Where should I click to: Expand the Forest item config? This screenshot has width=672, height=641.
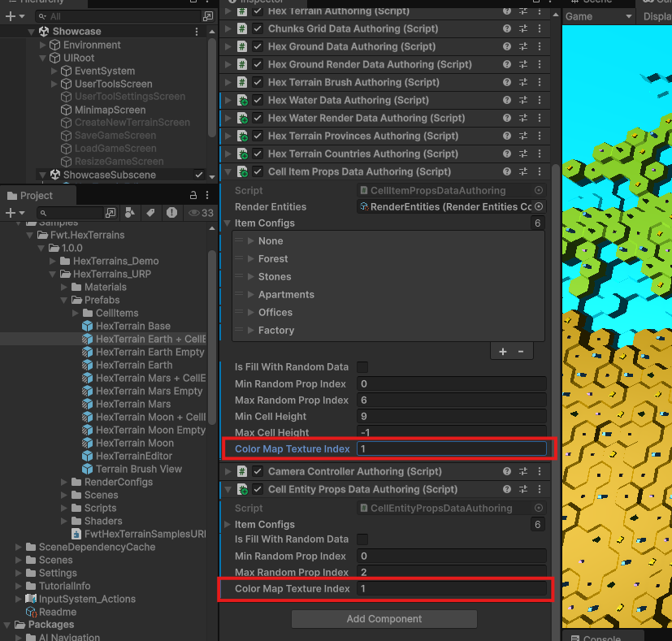click(251, 259)
